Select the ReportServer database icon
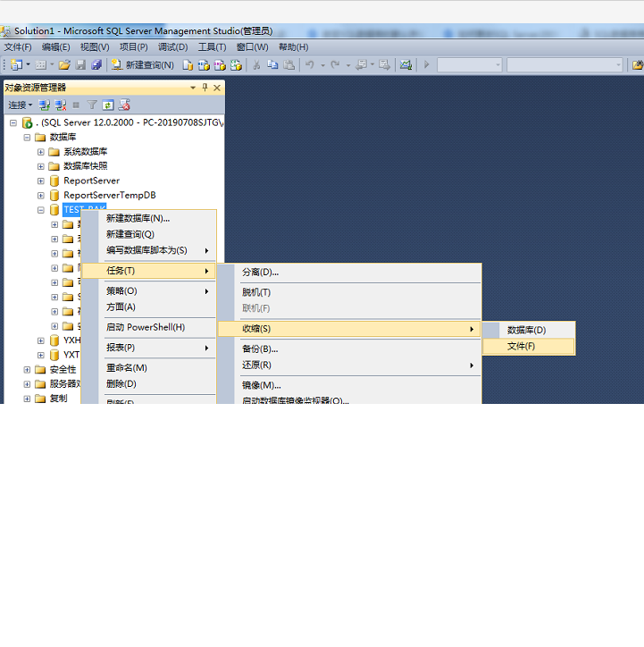Screen dimensions: 644x647 pos(54,181)
